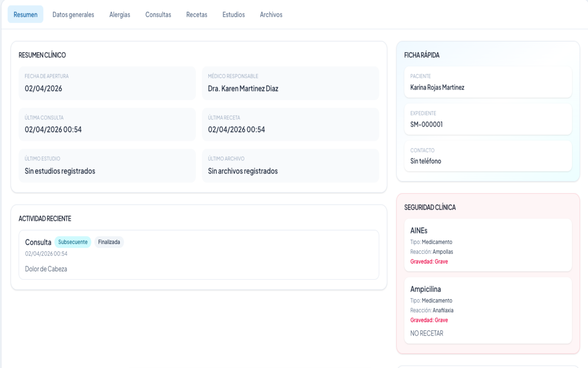Click the Última consulta card
The height and width of the screenshot is (368, 588).
[107, 125]
